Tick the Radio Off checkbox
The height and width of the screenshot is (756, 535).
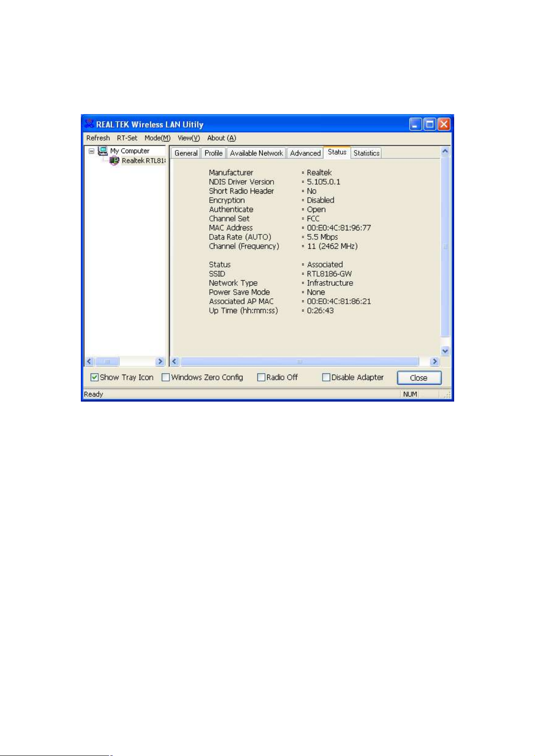[261, 377]
